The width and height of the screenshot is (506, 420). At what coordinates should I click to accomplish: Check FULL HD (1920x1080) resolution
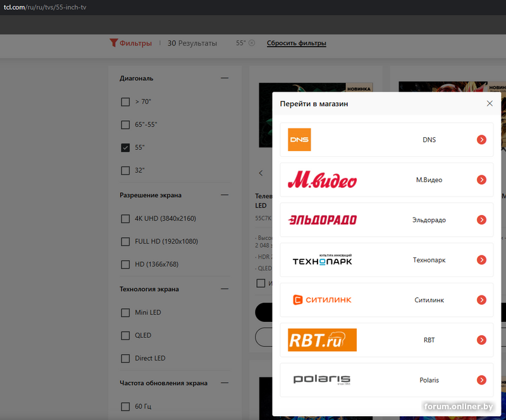[x=125, y=242]
